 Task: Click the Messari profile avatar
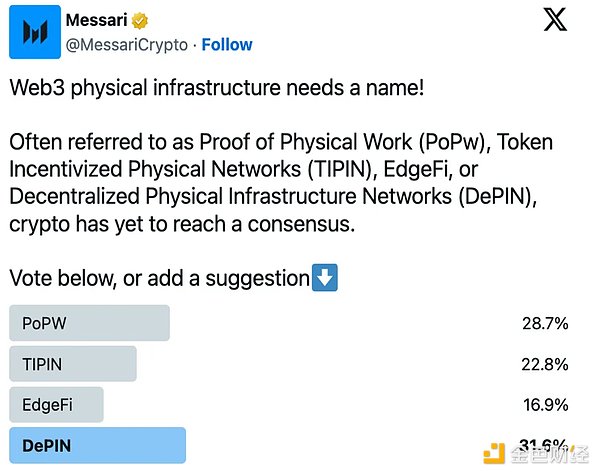[x=33, y=32]
